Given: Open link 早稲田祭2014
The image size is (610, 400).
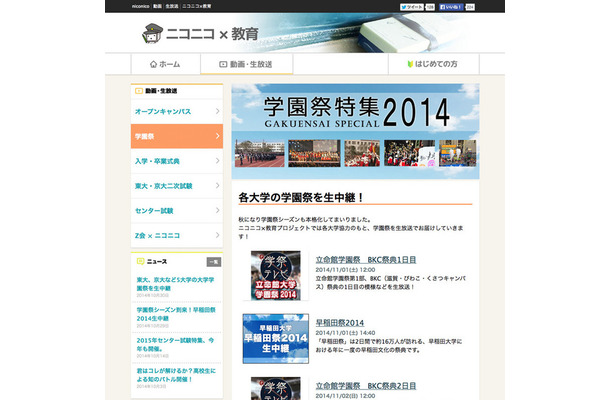Looking at the screenshot, I should pyautogui.click(x=340, y=323).
